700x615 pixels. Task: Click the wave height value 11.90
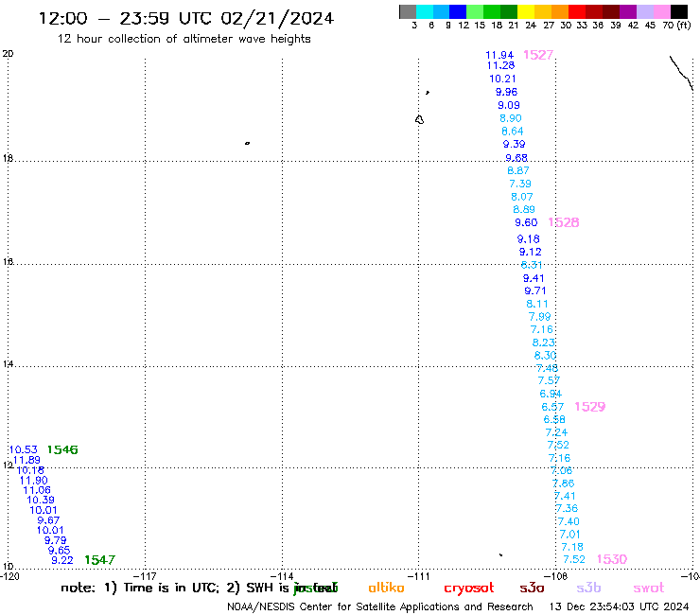click(34, 481)
